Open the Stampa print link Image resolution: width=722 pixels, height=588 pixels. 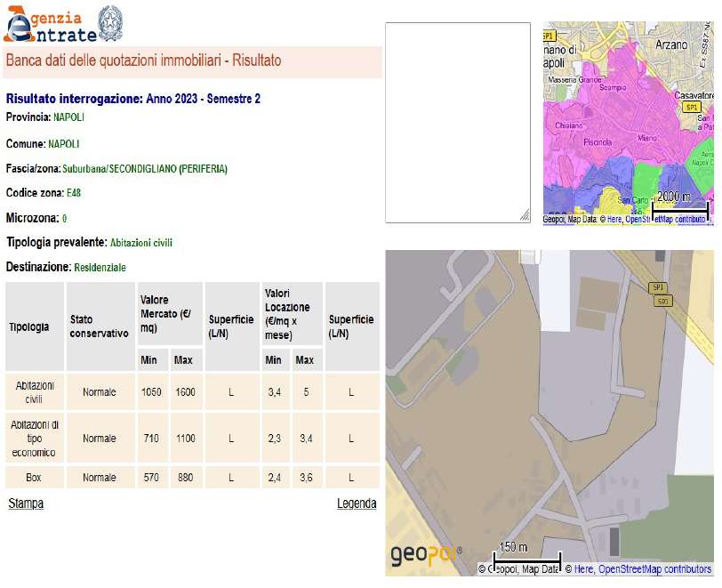coord(26,503)
